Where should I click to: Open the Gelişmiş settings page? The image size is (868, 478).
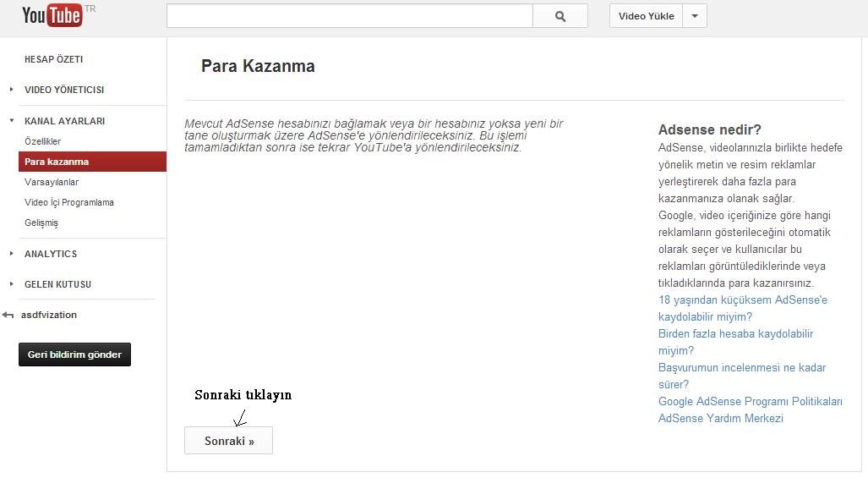[x=41, y=223]
